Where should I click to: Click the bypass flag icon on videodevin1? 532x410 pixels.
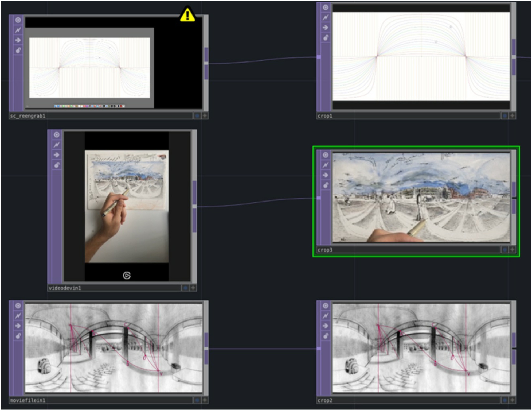56,145
